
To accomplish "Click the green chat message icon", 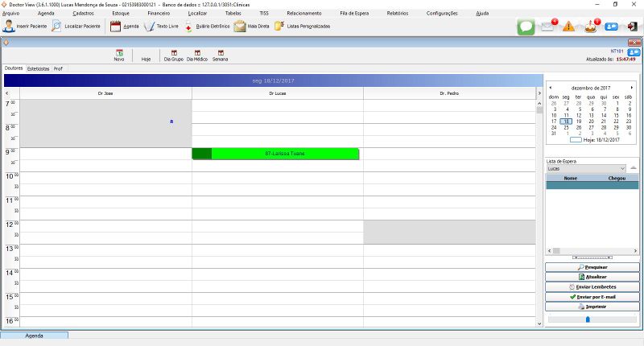I will 526,27.
